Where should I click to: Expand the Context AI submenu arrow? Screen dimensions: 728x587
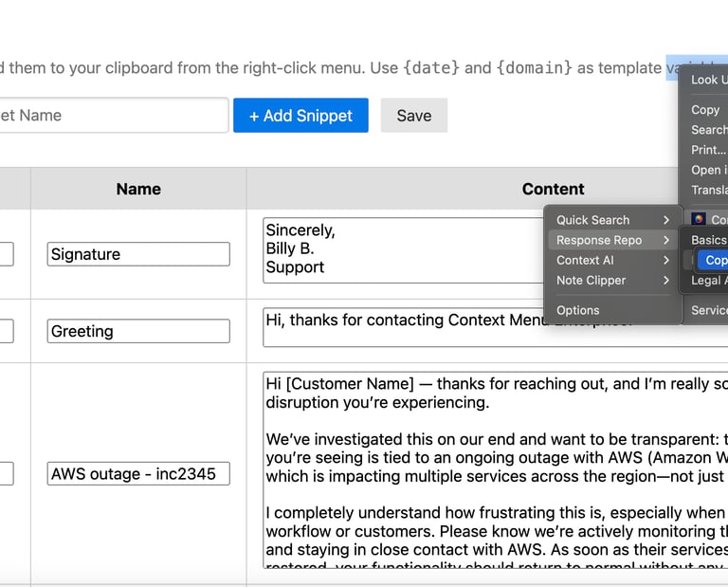coord(666,260)
